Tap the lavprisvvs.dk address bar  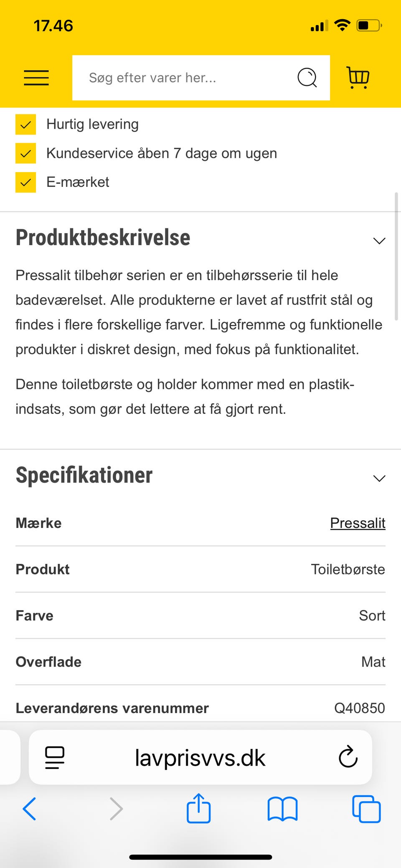coord(200,757)
